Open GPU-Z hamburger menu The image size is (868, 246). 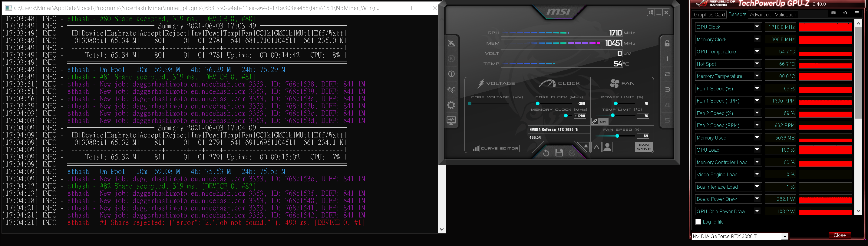click(x=856, y=13)
